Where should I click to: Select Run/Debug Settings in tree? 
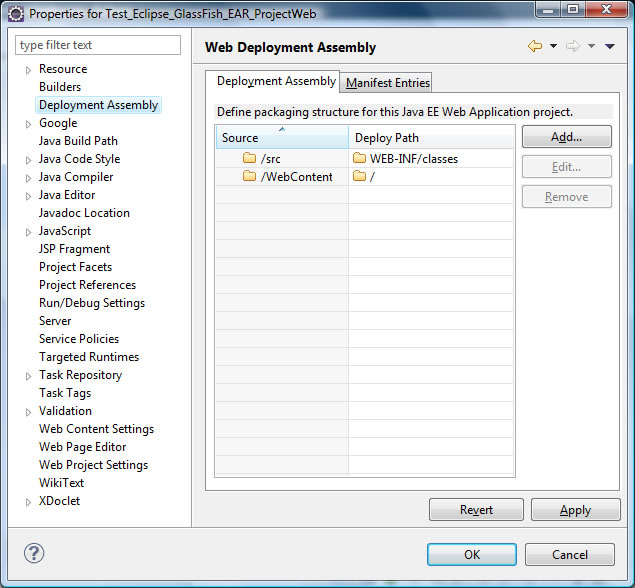(92, 303)
